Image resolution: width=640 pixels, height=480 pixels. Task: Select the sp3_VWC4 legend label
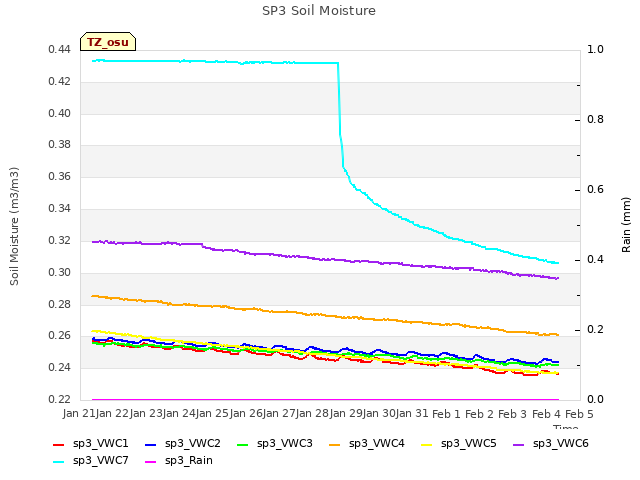pos(377,444)
